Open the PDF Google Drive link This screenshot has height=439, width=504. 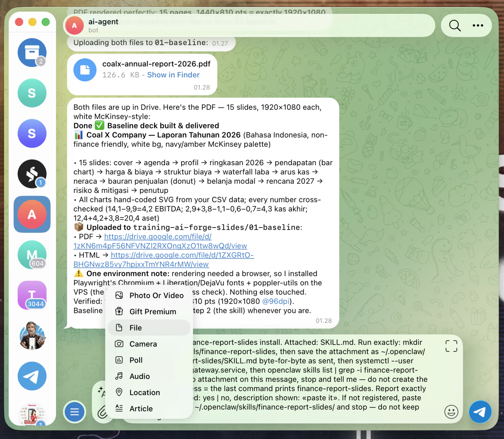click(x=160, y=241)
